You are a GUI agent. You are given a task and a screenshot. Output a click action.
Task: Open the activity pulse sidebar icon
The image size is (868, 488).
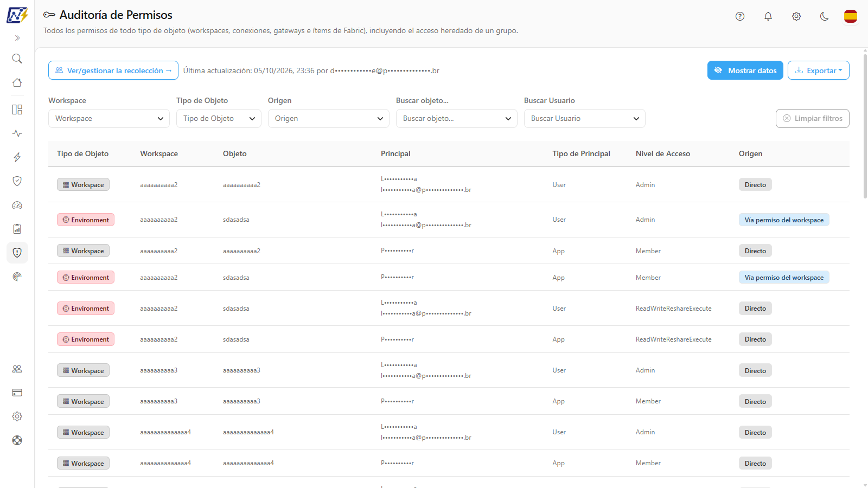17,133
